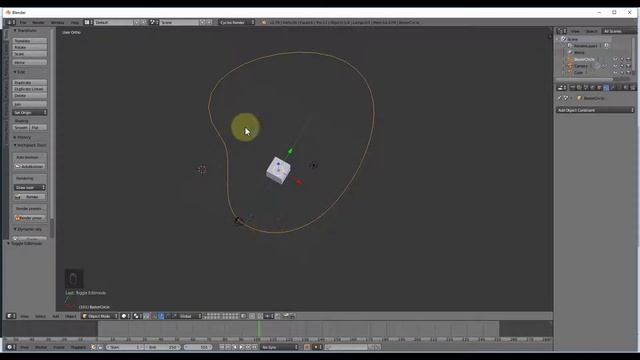The width and height of the screenshot is (640, 360).
Task: Click the properties editor type icon
Action: tap(562, 88)
